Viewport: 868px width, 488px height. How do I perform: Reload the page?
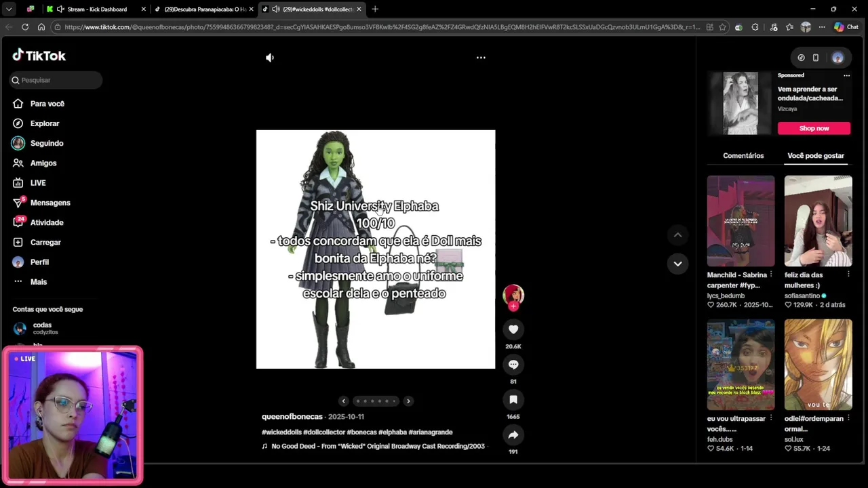(x=25, y=27)
